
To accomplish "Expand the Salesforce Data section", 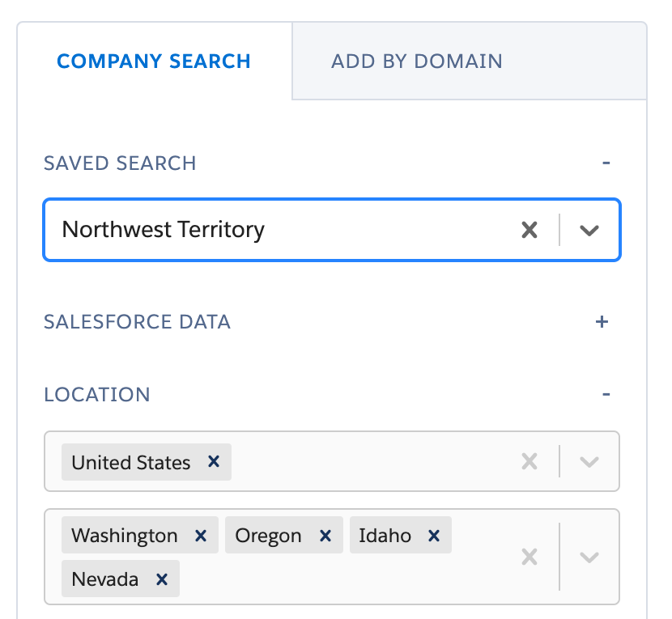I will (x=602, y=321).
